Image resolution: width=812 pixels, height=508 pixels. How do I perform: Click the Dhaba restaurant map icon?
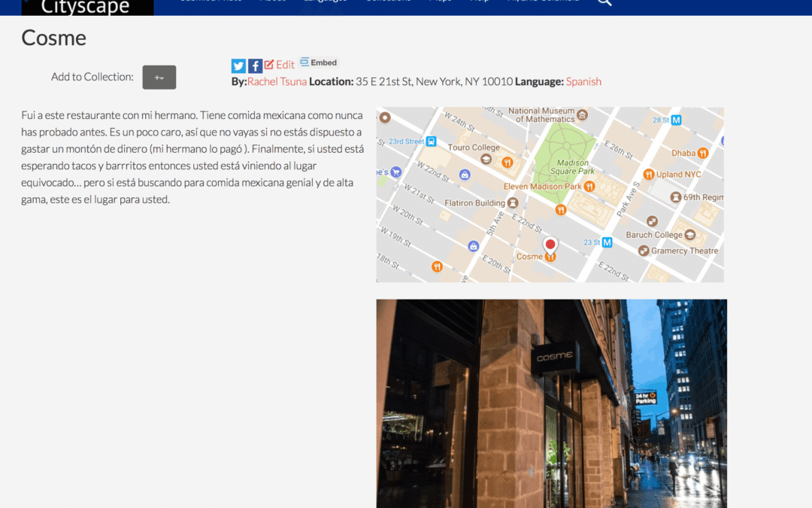pyautogui.click(x=702, y=153)
